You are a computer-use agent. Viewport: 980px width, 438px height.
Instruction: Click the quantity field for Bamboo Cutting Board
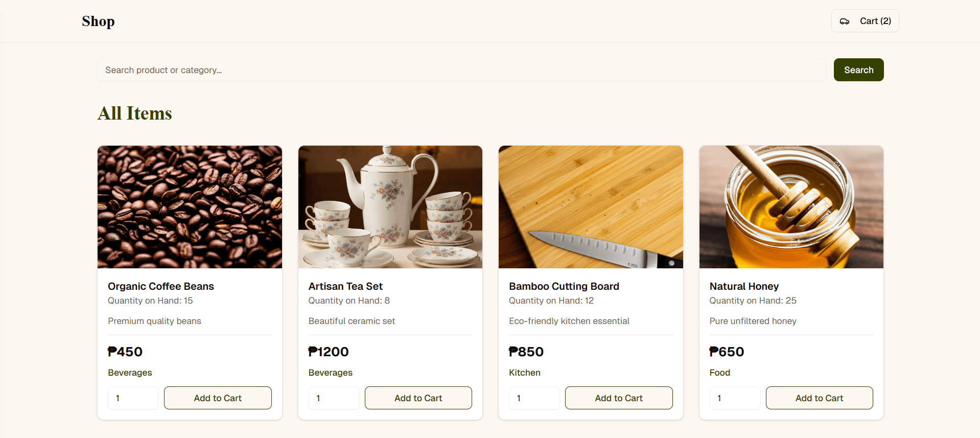[534, 398]
